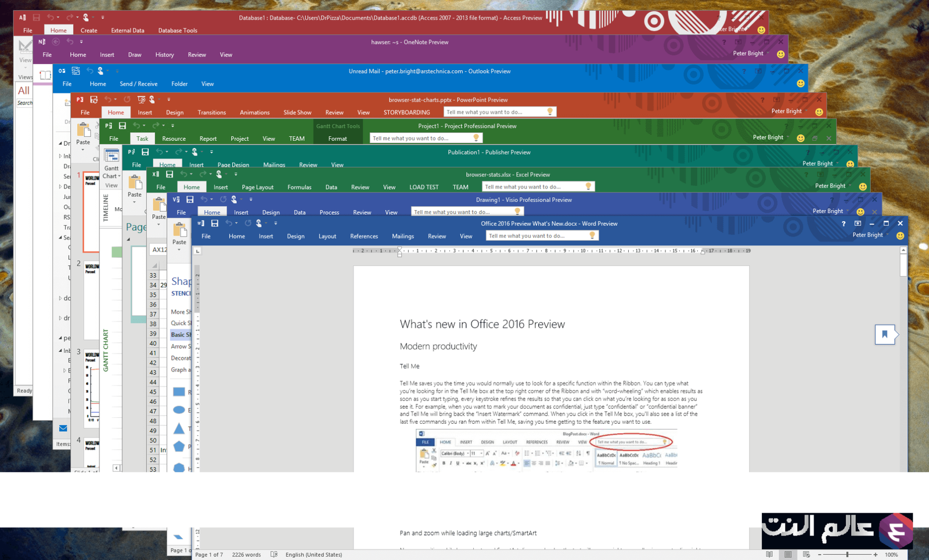Click the STORYBOARDING tab in PowerPoint
The image size is (929, 560).
click(407, 113)
